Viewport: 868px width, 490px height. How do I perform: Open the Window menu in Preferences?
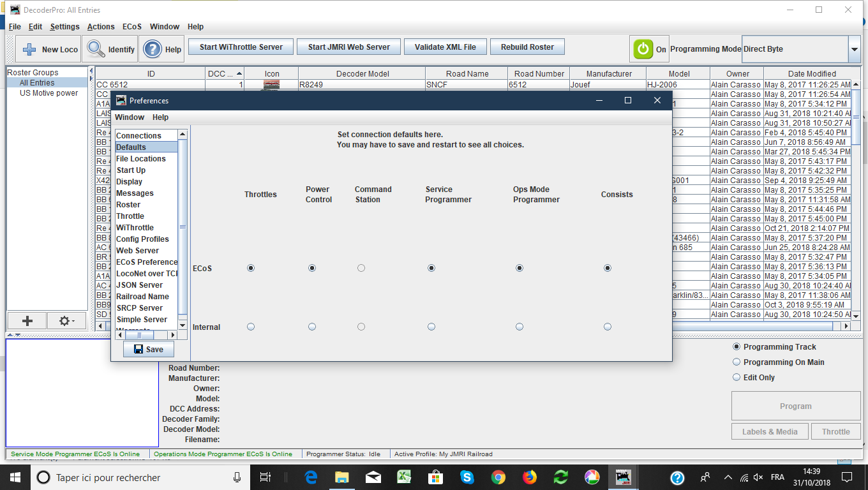point(130,117)
